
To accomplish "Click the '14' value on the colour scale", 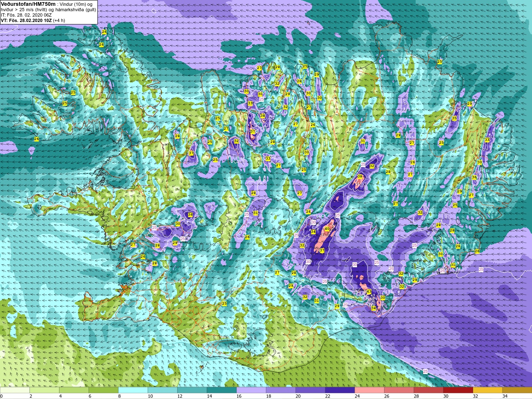I will (x=209, y=396).
